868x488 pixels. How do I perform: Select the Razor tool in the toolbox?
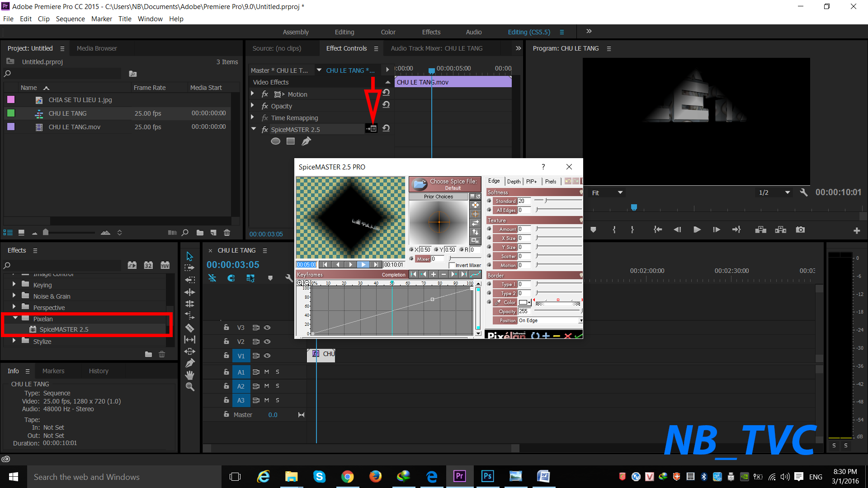[x=190, y=328]
